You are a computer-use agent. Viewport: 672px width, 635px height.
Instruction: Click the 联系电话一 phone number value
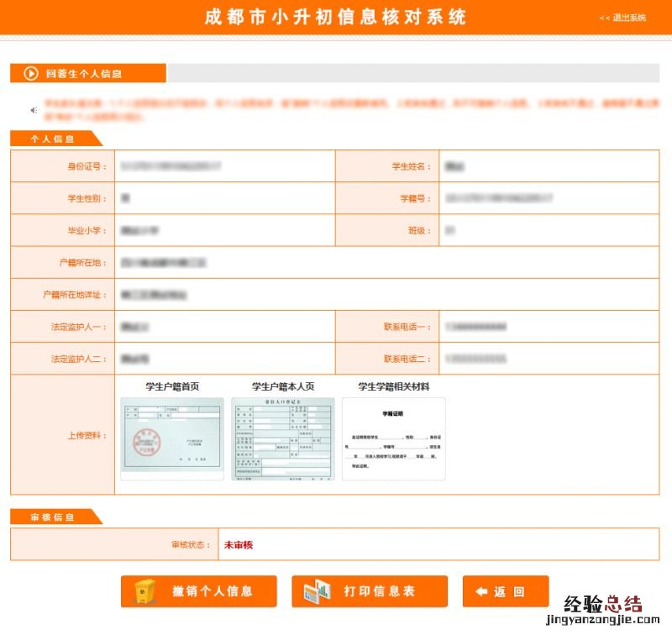coord(475,327)
